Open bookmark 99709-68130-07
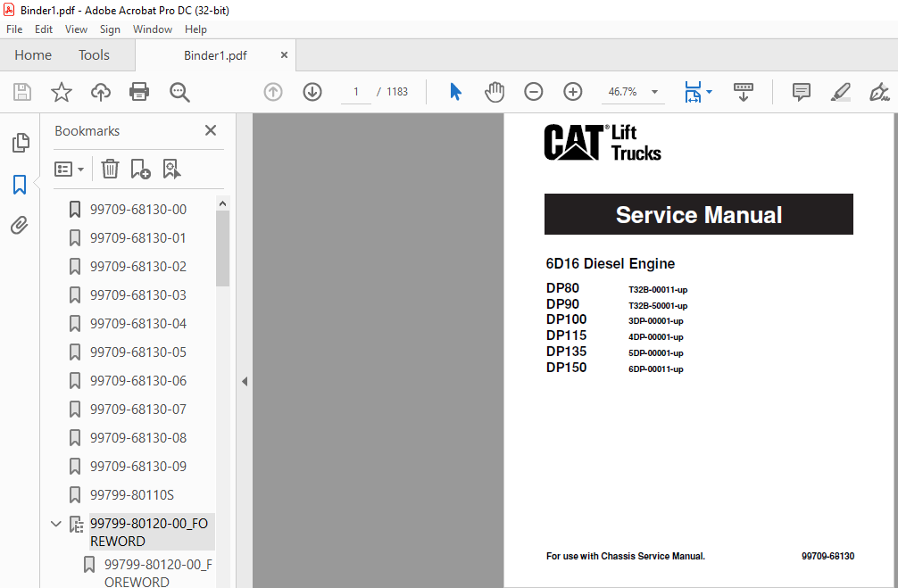 tap(138, 410)
